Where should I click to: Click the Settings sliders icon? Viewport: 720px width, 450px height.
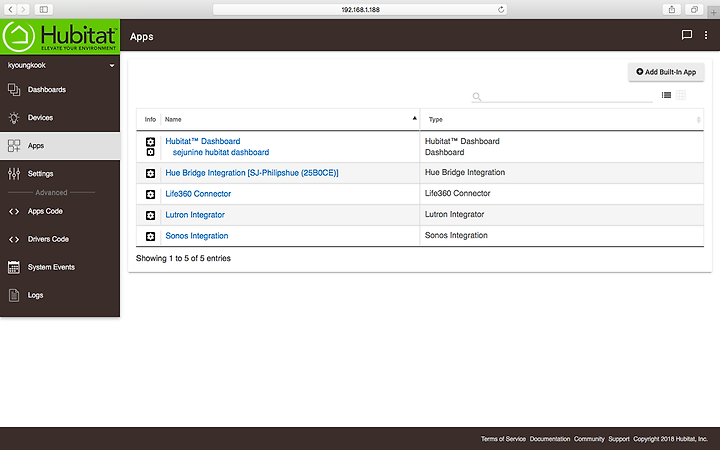pos(14,174)
